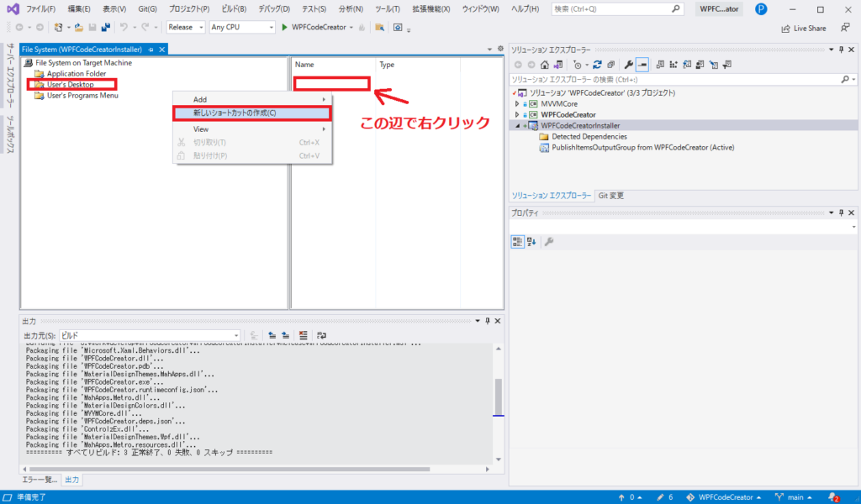Screen dimensions: 861x504
Task: Click the Collapse All icon in Solution Explorer
Action: [611, 65]
